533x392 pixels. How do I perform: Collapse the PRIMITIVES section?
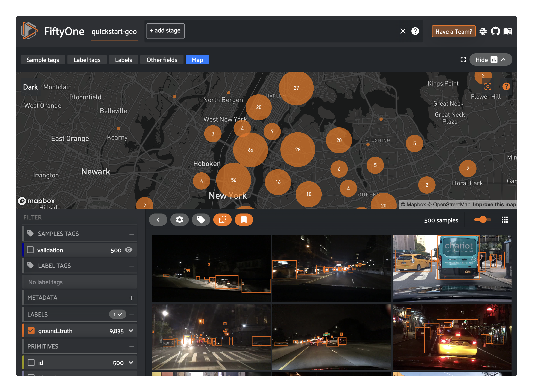pos(132,347)
